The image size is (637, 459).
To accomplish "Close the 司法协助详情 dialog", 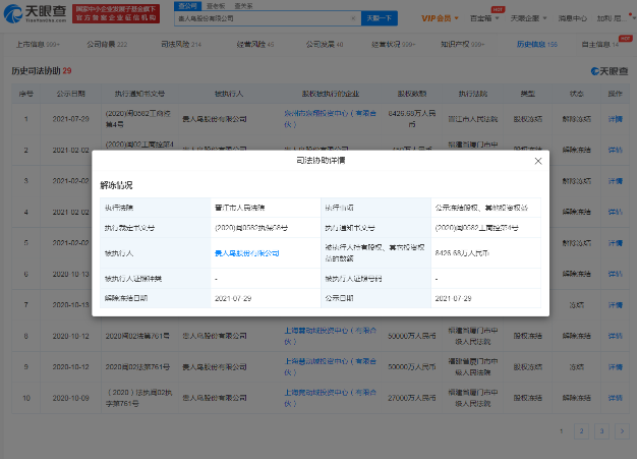I will click(538, 161).
